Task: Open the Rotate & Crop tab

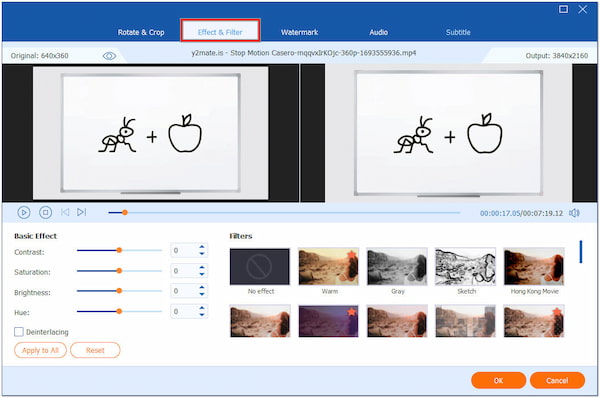Action: coord(141,32)
